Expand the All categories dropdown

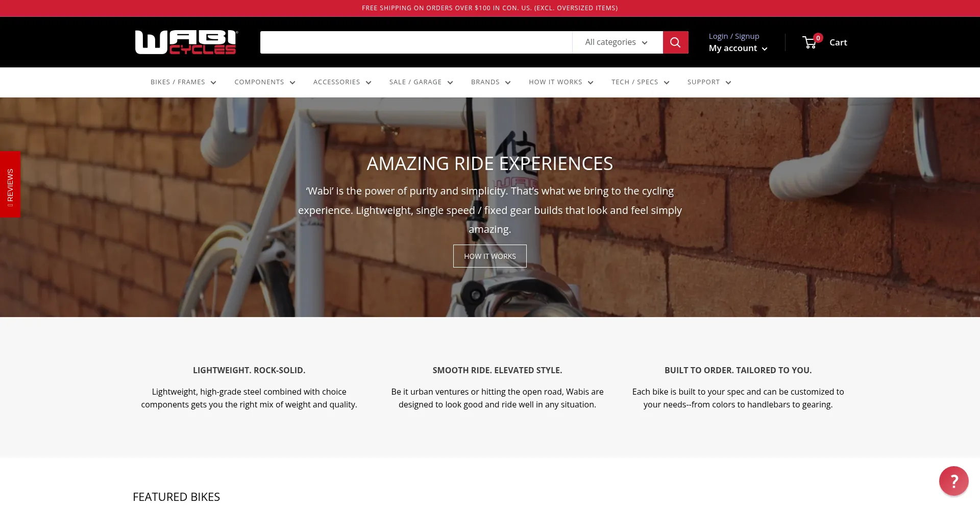point(617,42)
